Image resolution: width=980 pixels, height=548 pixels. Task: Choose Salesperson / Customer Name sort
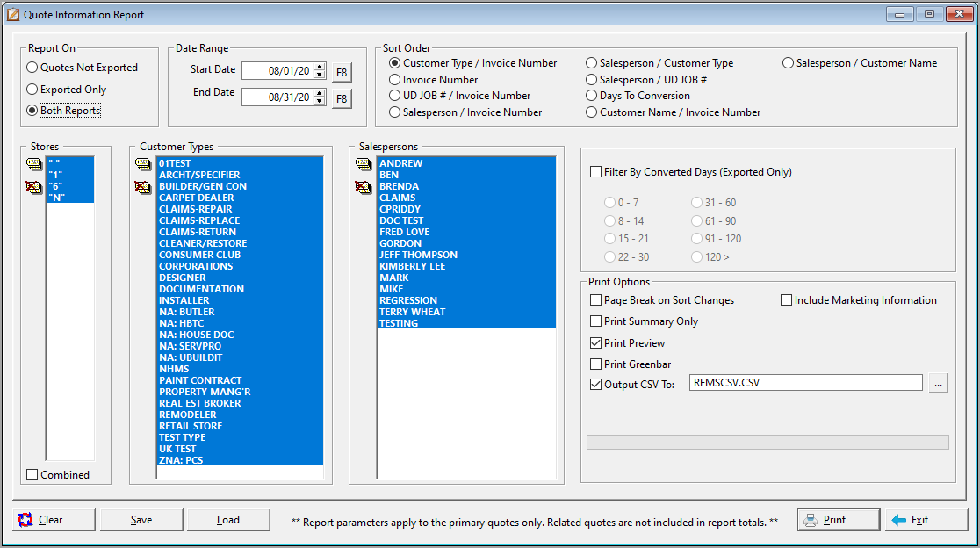click(x=860, y=63)
